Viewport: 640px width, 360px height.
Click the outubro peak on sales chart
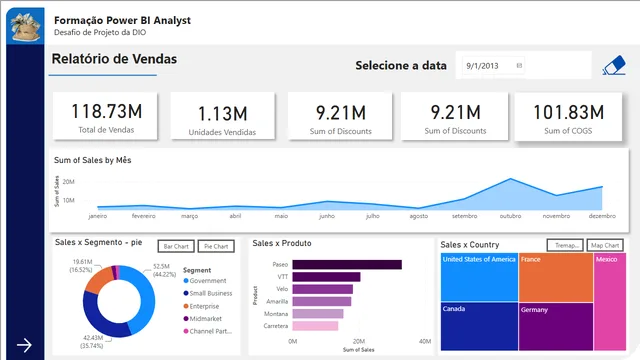pos(510,179)
